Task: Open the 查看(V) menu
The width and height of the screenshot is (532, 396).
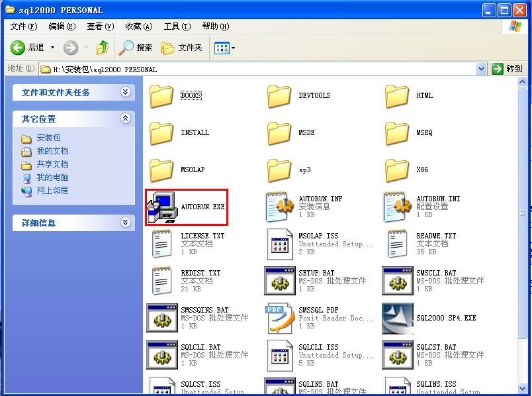Action: (x=100, y=26)
